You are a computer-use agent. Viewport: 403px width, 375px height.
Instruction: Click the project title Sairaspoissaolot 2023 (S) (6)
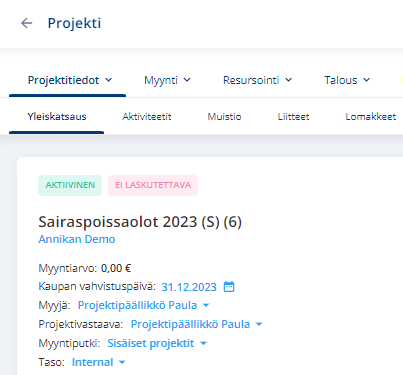pyautogui.click(x=140, y=222)
